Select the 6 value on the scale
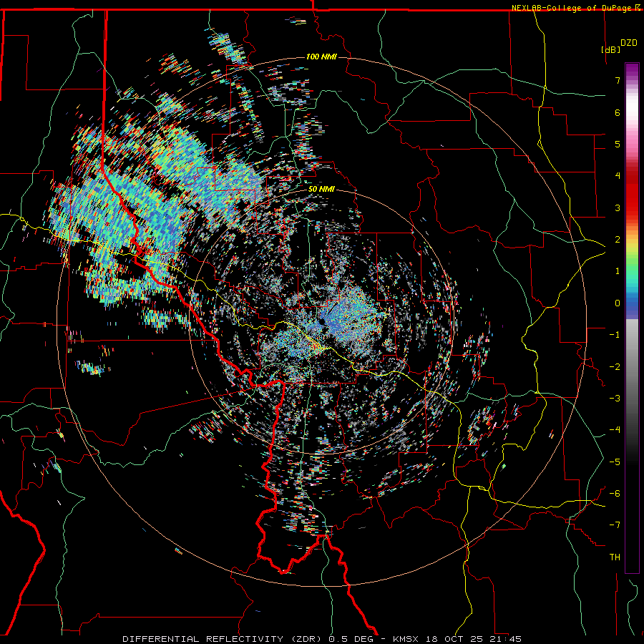The height and width of the screenshot is (644, 644). pyautogui.click(x=618, y=112)
